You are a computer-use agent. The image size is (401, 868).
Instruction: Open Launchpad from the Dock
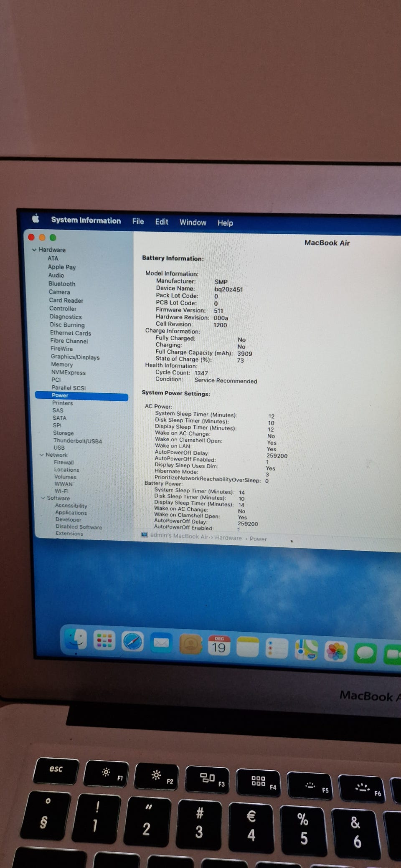pyautogui.click(x=104, y=640)
